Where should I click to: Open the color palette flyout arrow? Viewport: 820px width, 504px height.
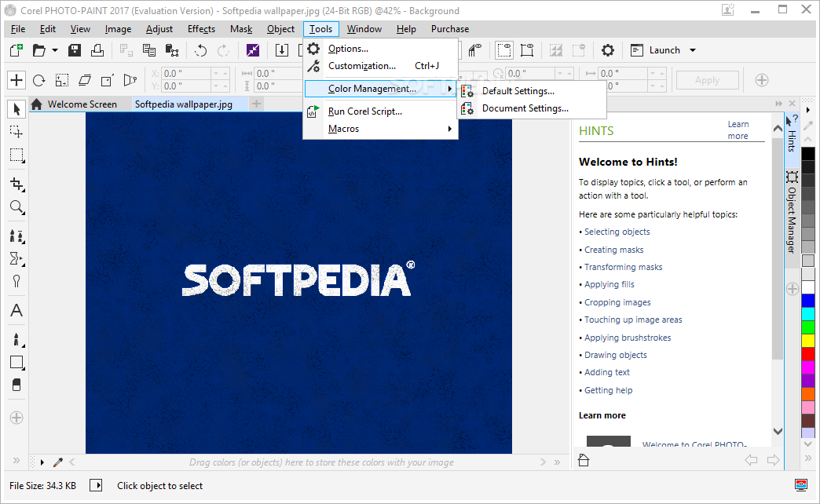click(808, 110)
